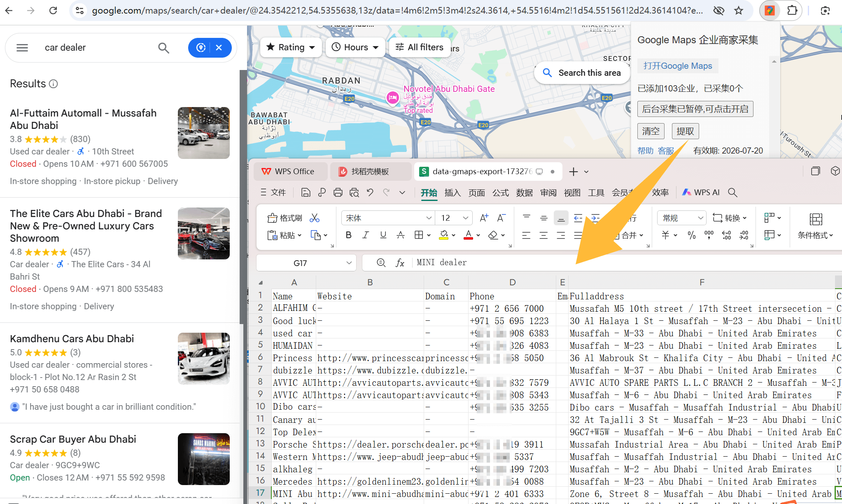Expand the cell name box G17 dropdown

tap(349, 263)
